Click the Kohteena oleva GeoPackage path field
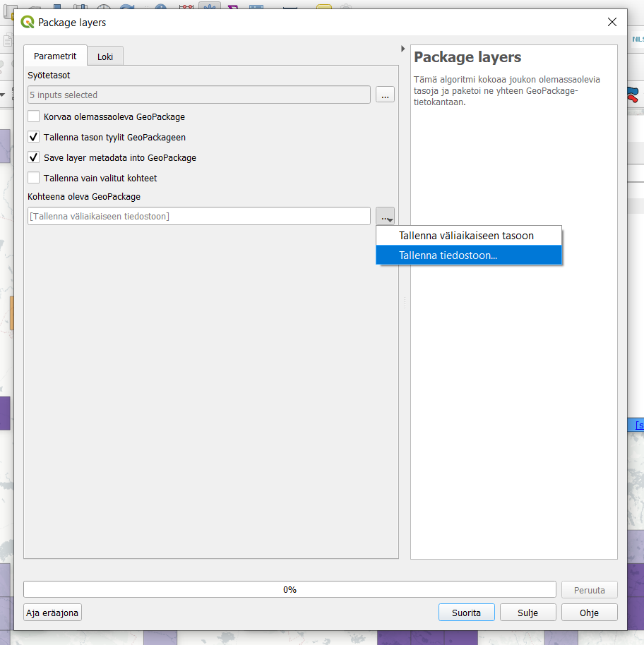 tap(198, 216)
